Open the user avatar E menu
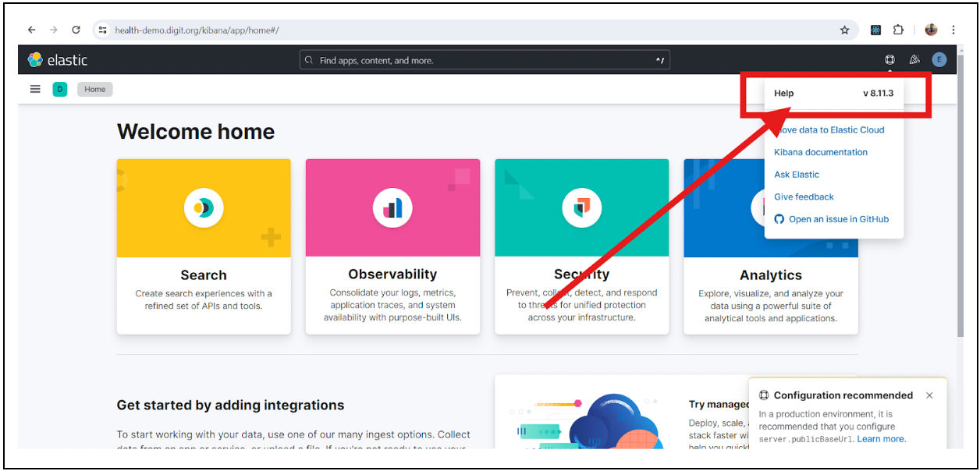Screen dimensions: 980x471 coord(939,60)
